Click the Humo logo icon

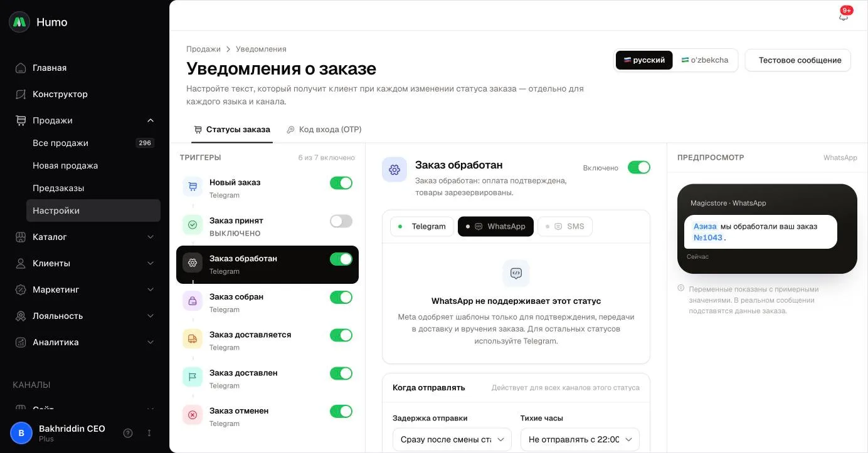[19, 22]
